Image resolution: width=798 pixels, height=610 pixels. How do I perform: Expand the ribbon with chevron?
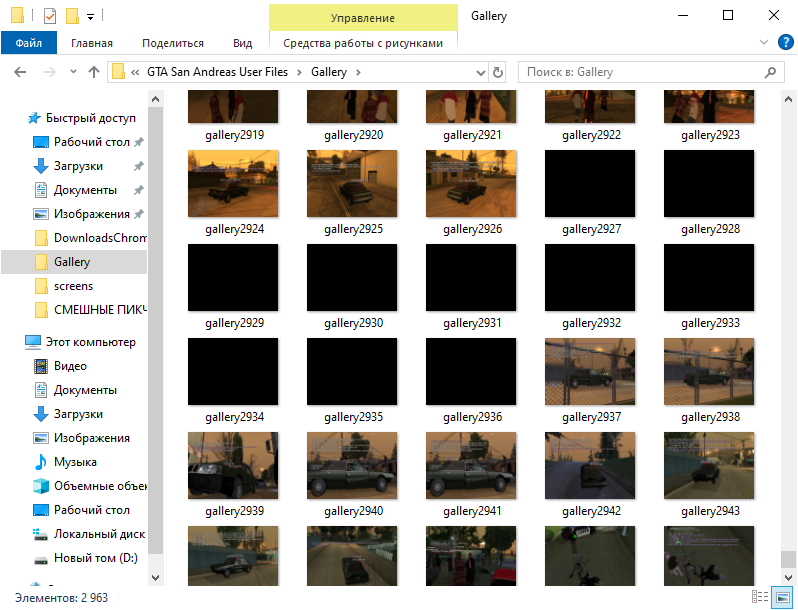click(x=764, y=42)
